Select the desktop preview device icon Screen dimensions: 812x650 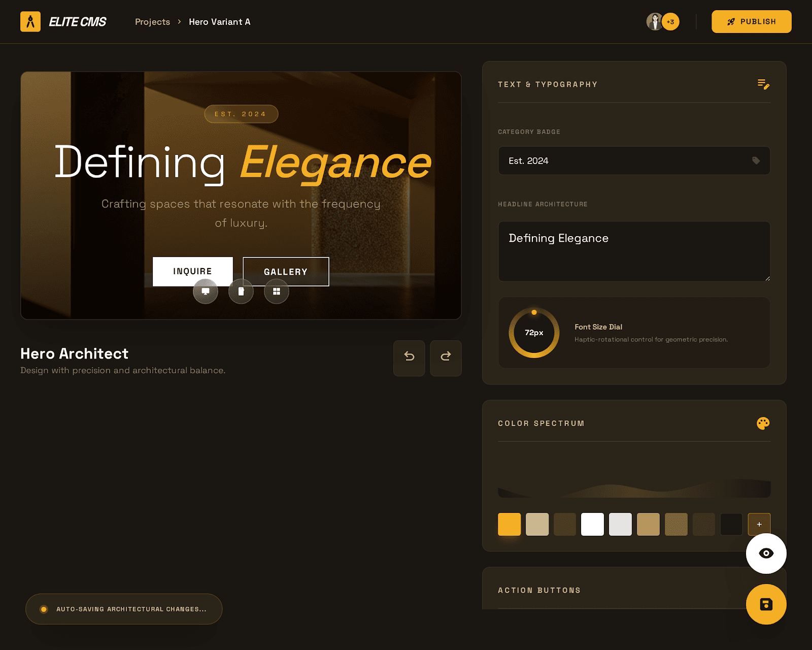coord(206,291)
